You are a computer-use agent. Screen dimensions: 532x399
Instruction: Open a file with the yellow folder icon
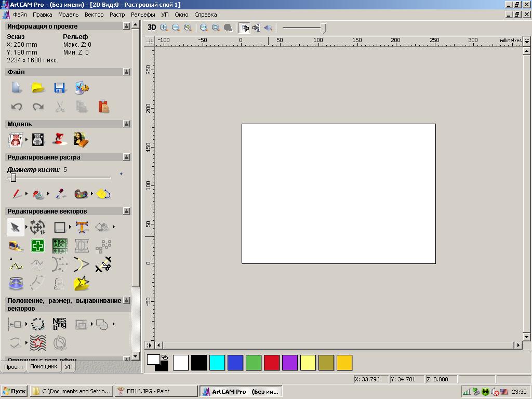click(38, 88)
